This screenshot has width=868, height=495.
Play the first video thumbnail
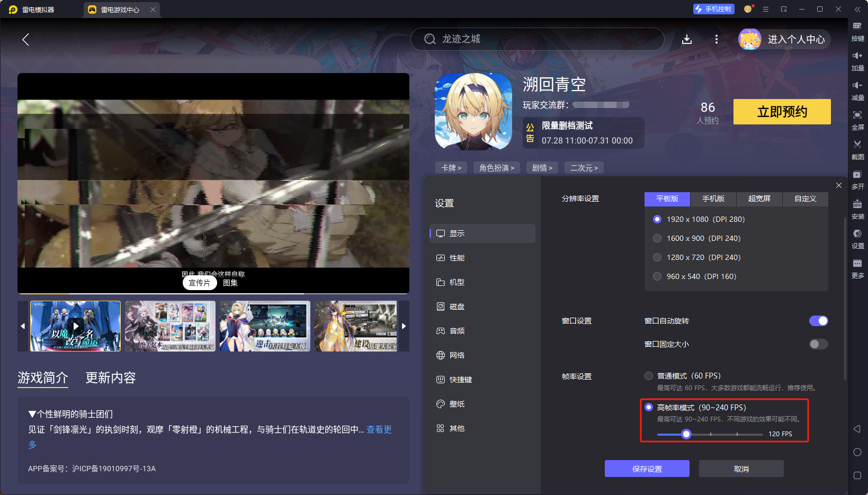pos(75,326)
